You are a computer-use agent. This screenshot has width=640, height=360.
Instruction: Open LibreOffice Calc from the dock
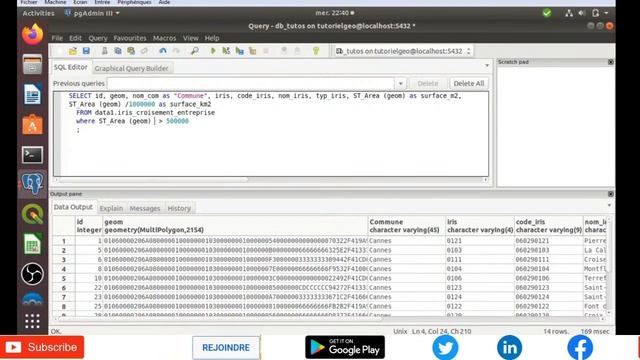pos(32,244)
